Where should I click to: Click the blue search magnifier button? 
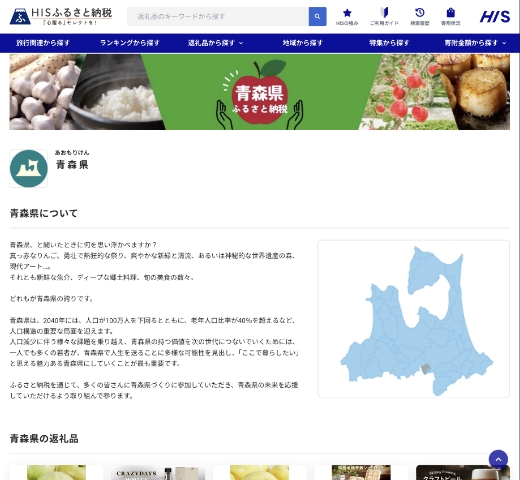tap(317, 16)
